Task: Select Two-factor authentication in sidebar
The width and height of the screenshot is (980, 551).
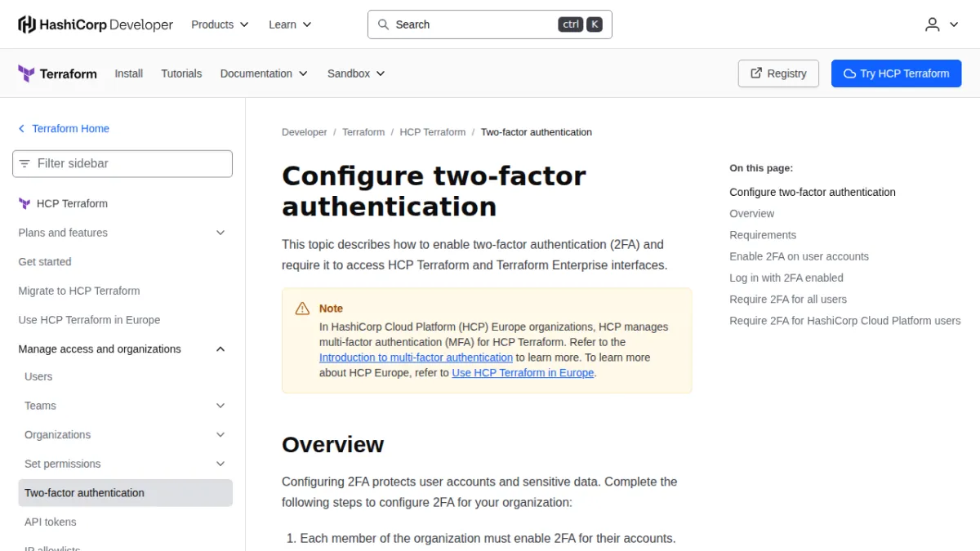Action: (125, 493)
